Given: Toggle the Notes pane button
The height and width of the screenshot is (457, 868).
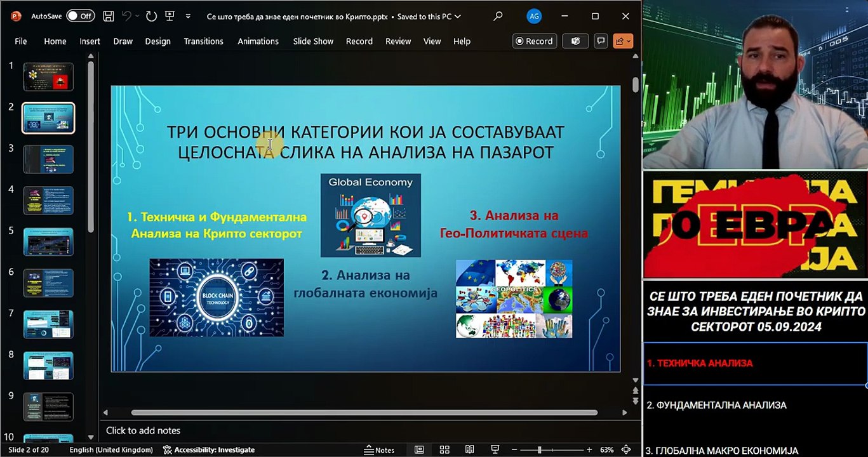Looking at the screenshot, I should 380,450.
